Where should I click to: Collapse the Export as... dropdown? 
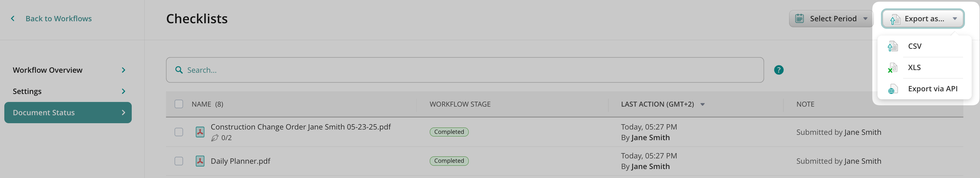tap(922, 19)
